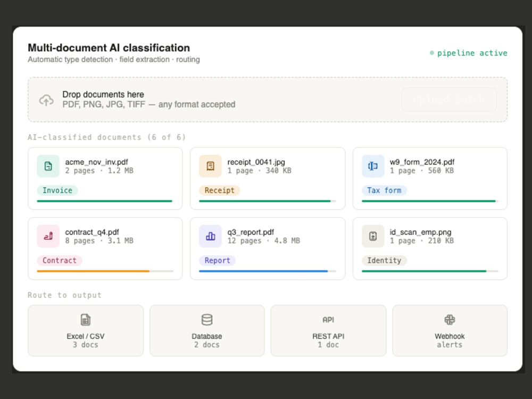This screenshot has width=532, height=399.
Task: Click the bar chart icon for q3_report.pdf
Action: 210,236
